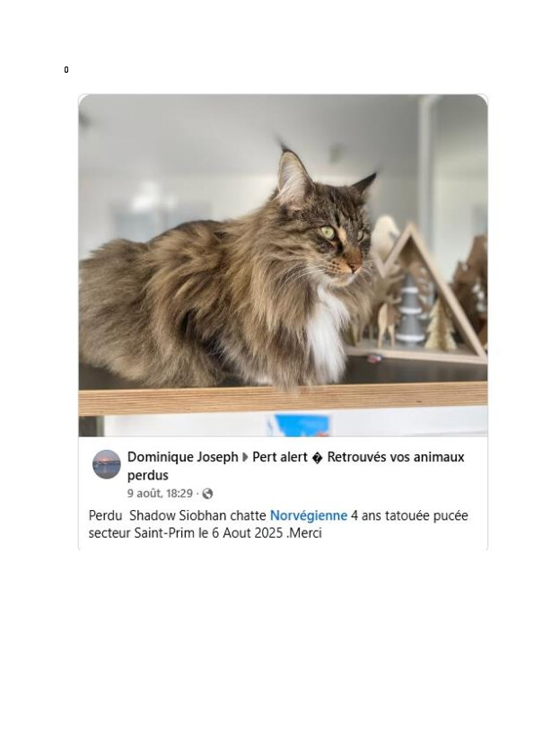Open the cat photo in the post

283,265
